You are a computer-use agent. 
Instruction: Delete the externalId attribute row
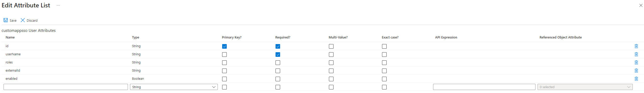tap(636, 71)
